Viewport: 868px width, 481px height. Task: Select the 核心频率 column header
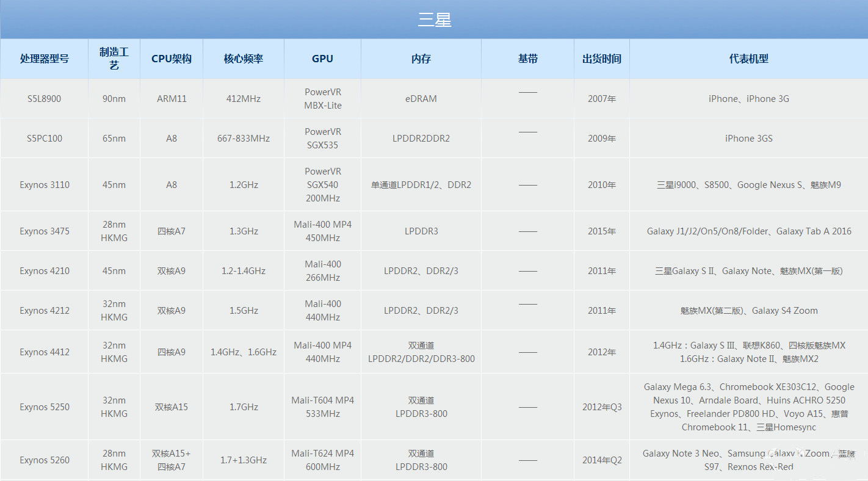point(244,59)
